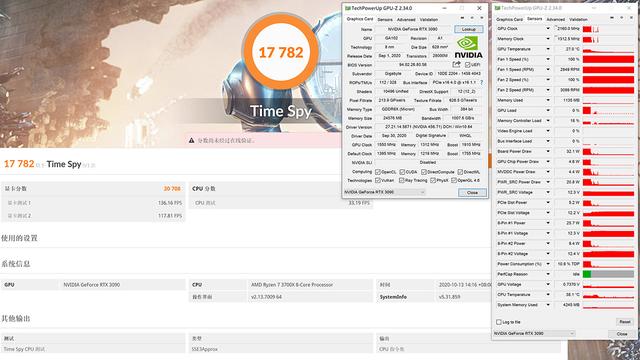Click the NVIDIA logo in GPU-Z
Viewport: 640px width, 360px height.
468,47
